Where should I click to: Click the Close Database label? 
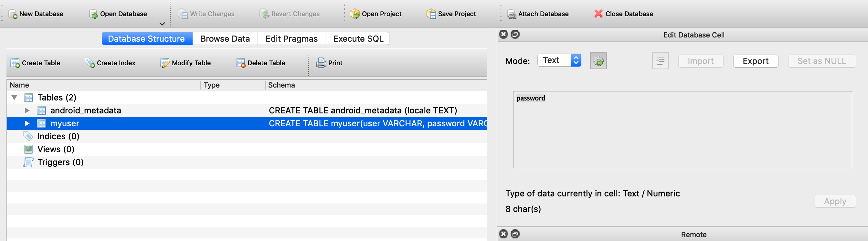[629, 14]
